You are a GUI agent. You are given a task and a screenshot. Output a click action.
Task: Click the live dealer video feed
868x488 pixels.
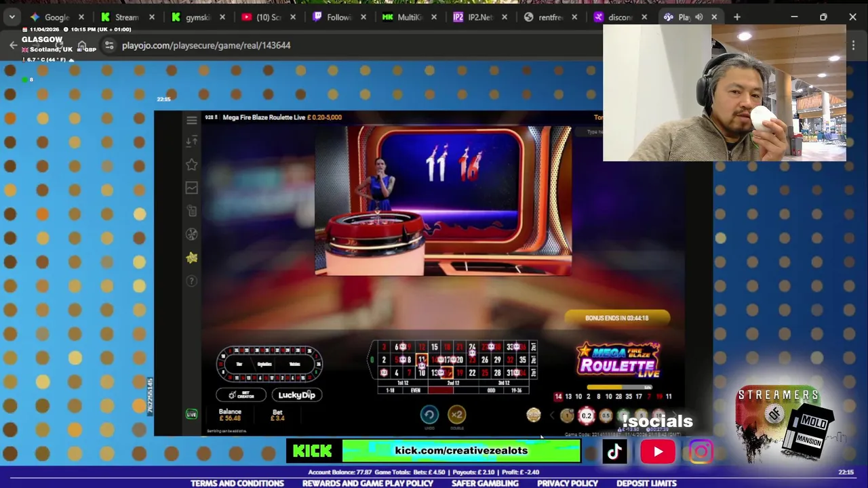point(443,201)
